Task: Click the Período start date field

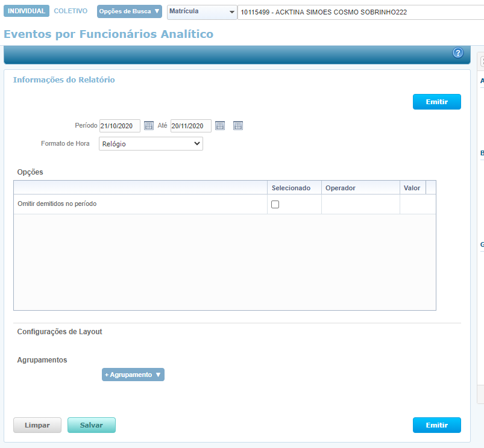Action: tap(119, 126)
